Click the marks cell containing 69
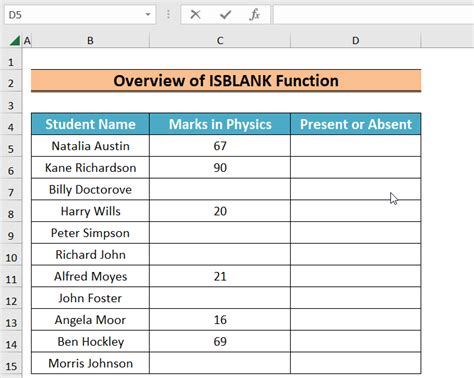This screenshot has height=378, width=474. pyautogui.click(x=220, y=341)
